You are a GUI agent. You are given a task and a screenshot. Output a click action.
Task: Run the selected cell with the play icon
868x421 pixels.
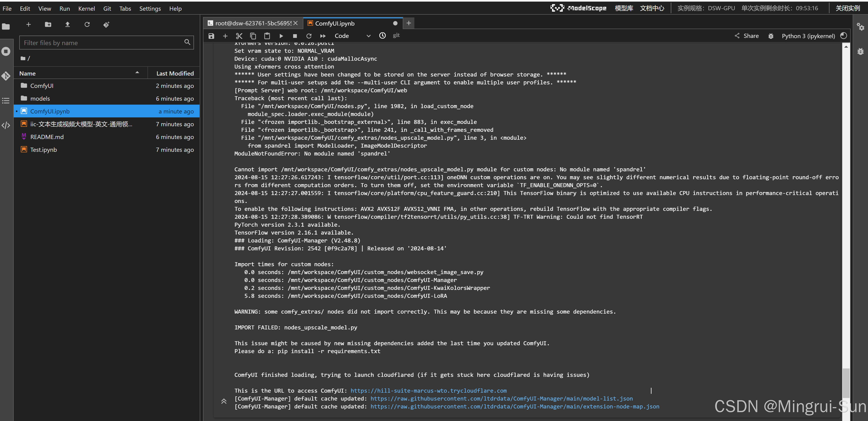[281, 36]
